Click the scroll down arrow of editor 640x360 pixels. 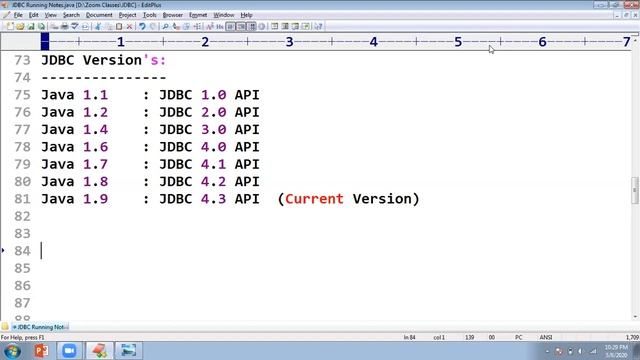point(635,317)
